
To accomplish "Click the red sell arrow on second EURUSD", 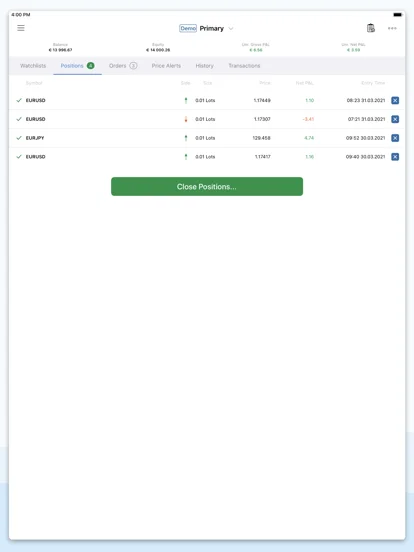I will pyautogui.click(x=186, y=119).
